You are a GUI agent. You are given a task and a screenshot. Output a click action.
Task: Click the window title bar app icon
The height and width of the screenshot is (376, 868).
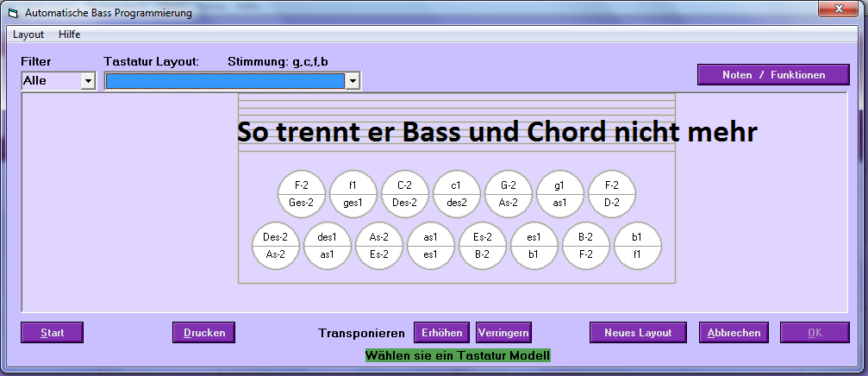click(x=14, y=13)
